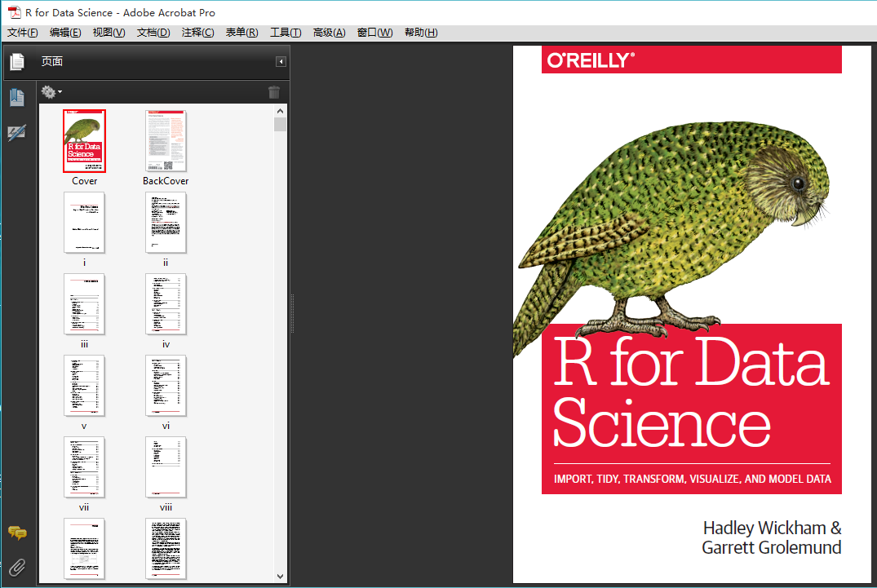Screen dimensions: 877x588
Task: Open the Signatures panel icon
Action: point(17,133)
